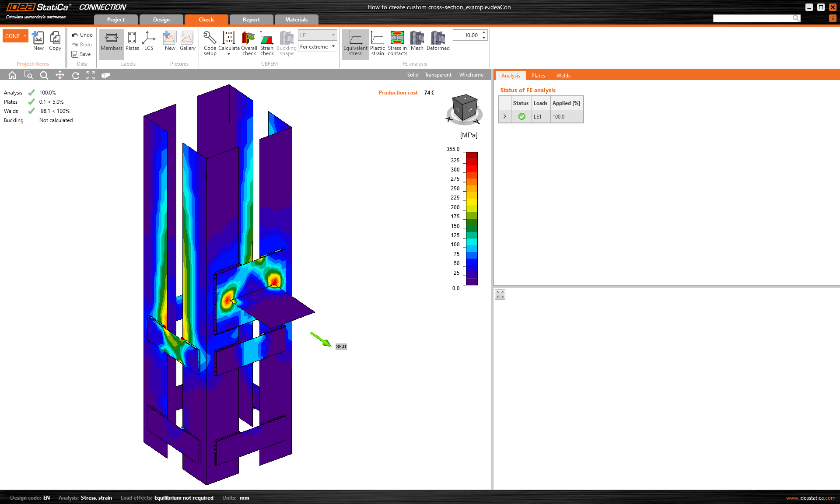
Task: Expand the LE1 load row
Action: pos(504,116)
